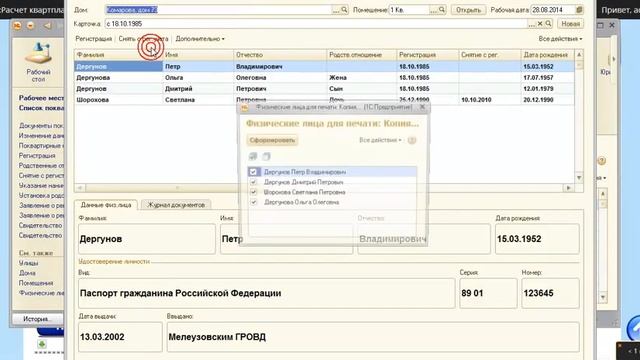Screen dimensions: 640x360
Task: Toggle checkbox for Шорохова Светлана Петровна
Action: click(253, 192)
